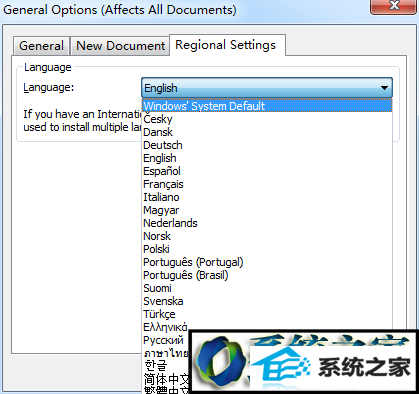Screen dimensions: 419x394
Task: Collapse the Language dropdown showing English
Action: tap(267, 88)
